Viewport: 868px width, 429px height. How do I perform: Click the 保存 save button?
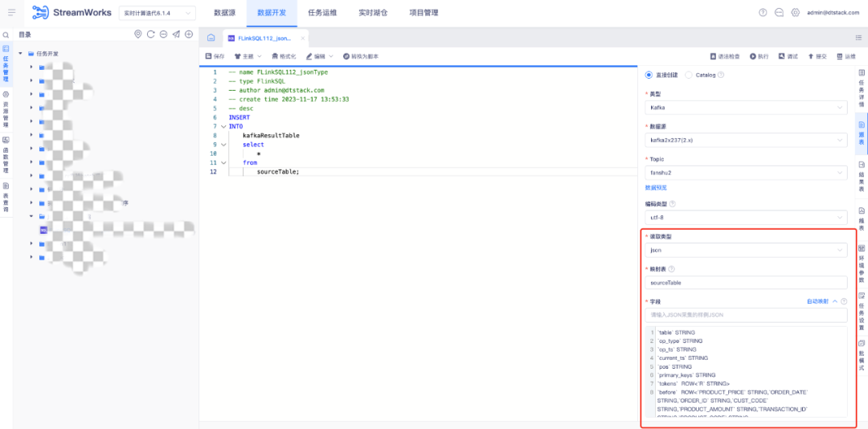coord(215,56)
